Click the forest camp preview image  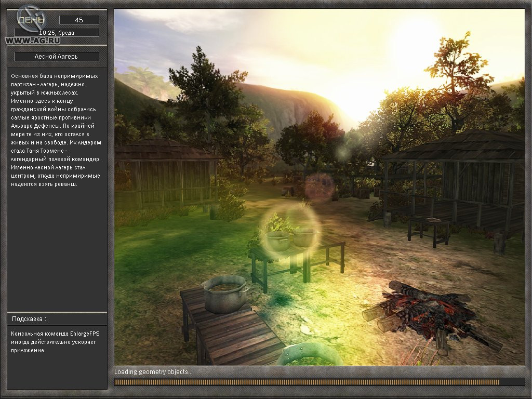click(320, 187)
